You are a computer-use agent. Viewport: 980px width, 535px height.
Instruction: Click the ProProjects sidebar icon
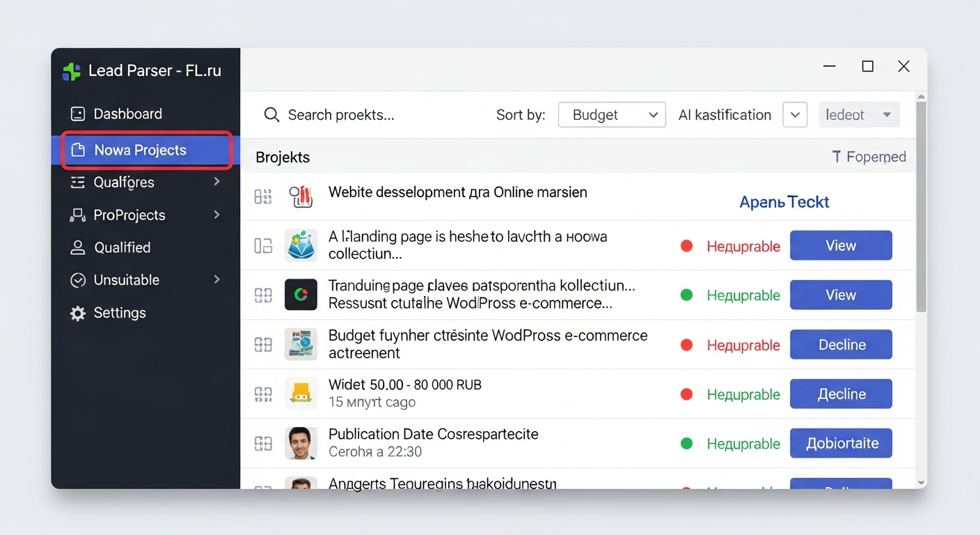coord(78,215)
